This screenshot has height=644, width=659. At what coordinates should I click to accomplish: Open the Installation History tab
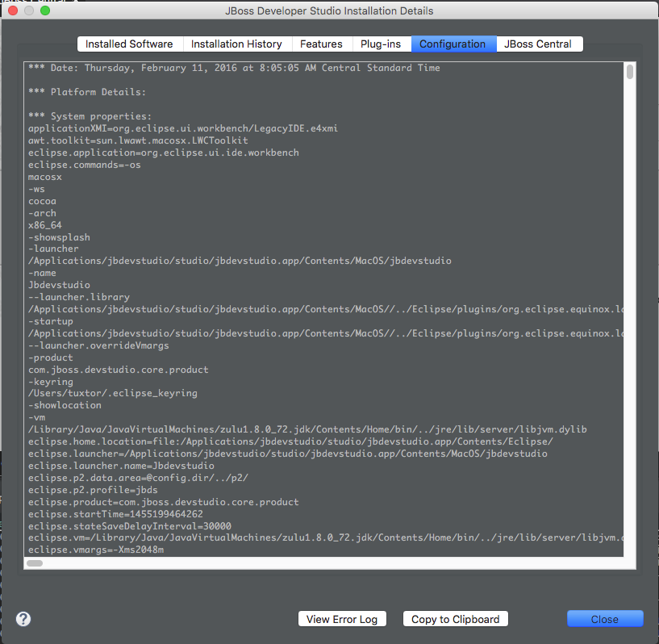[236, 44]
